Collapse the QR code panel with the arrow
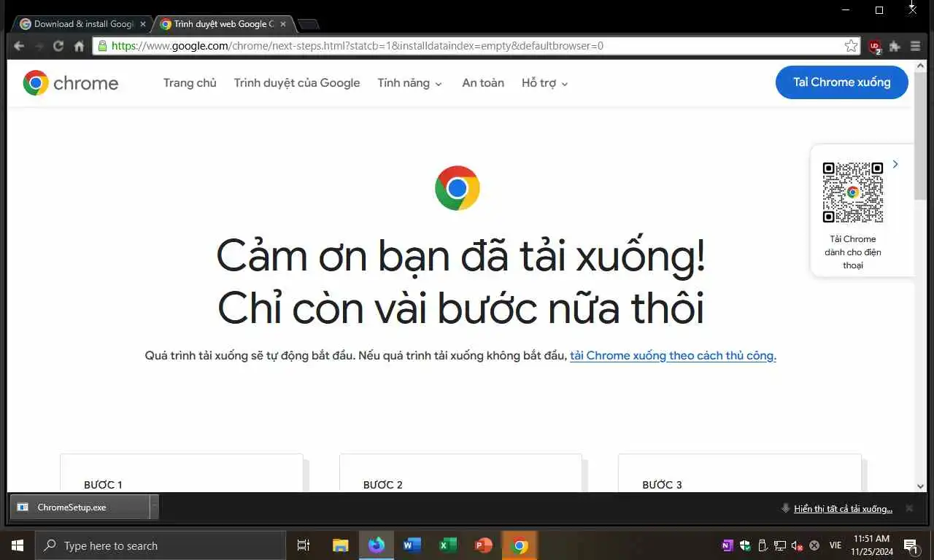Screen dimensions: 934x560 895,164
